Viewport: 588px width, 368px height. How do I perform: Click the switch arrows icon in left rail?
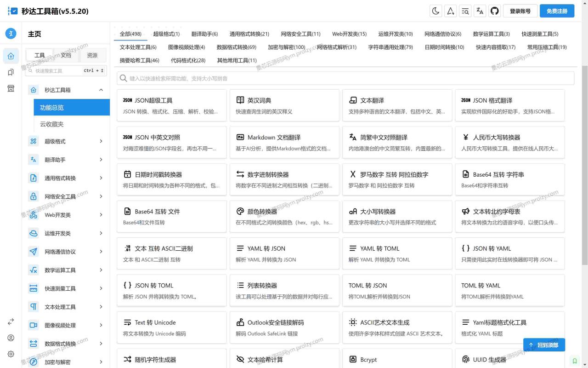click(x=11, y=322)
